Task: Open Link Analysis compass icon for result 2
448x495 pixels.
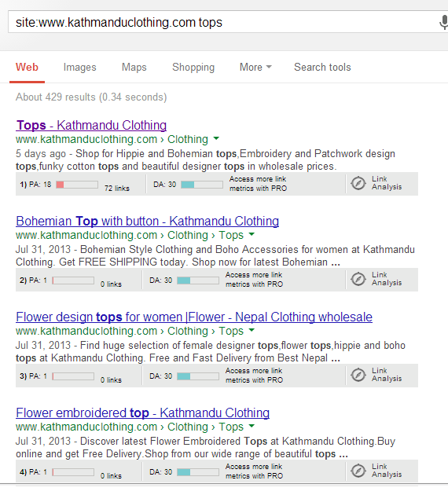Action: point(358,280)
